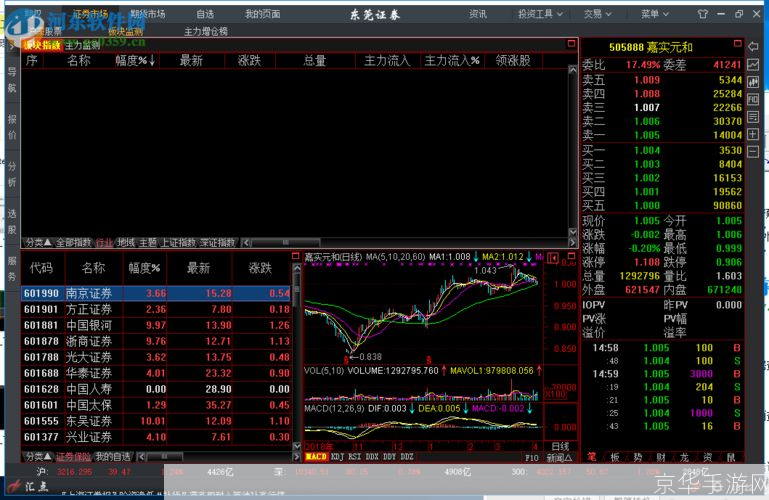Select the 笔 tab in trade details
This screenshot has height=500, width=769.
[591, 457]
